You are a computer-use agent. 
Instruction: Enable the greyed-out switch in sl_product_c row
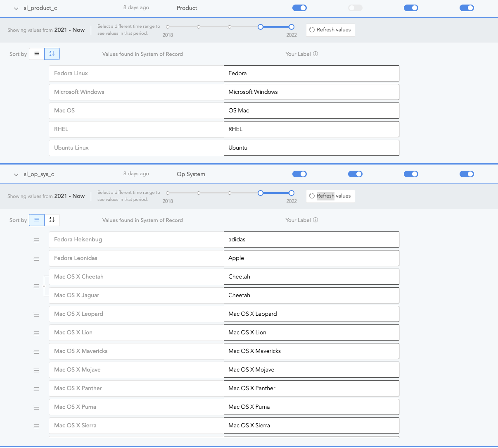click(355, 8)
